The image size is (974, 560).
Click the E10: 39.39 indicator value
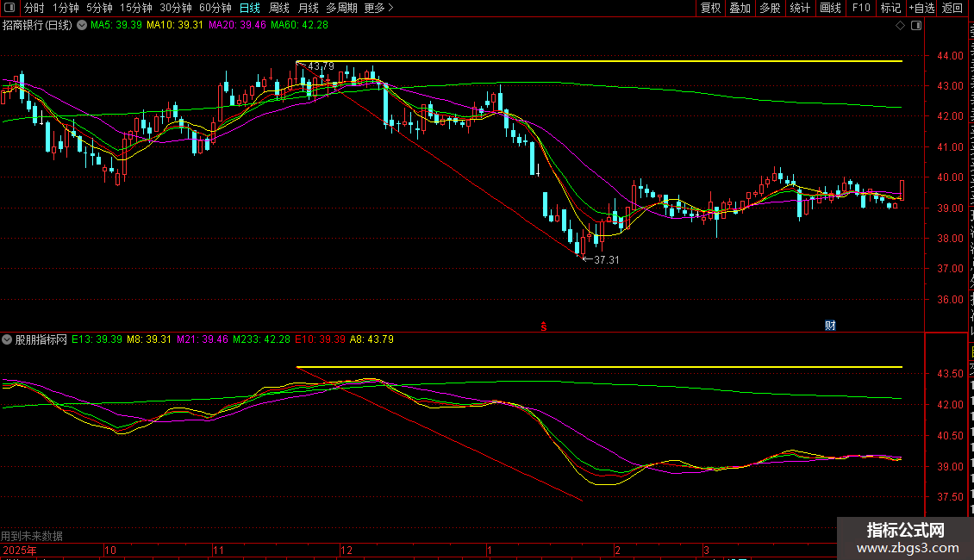coord(320,339)
